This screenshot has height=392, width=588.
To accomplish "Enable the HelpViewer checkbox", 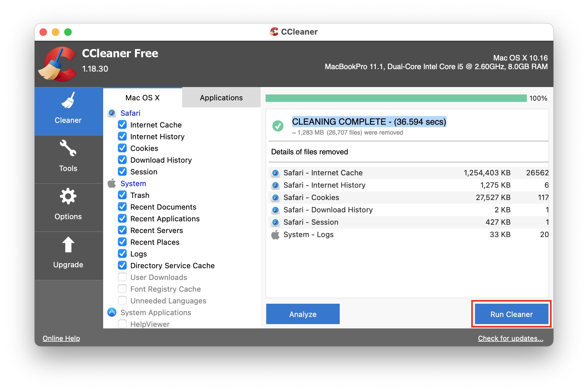I will tap(122, 324).
